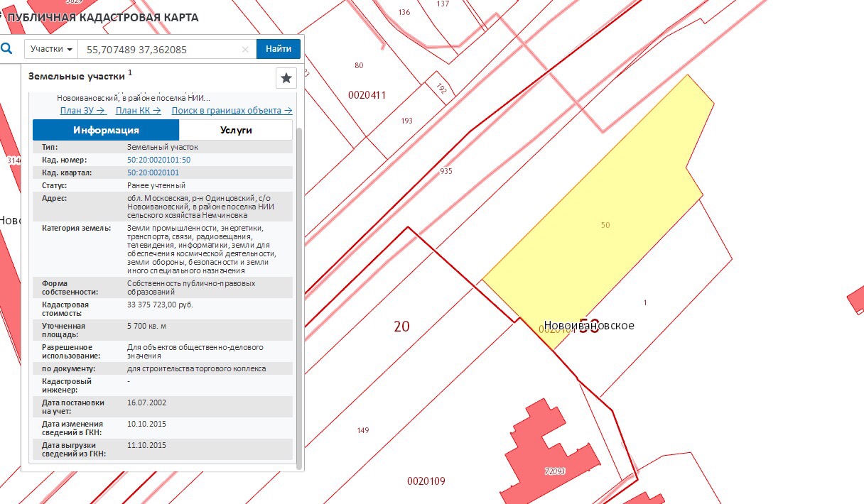
Task: Add parcel to favorites with star icon
Action: [x=286, y=78]
